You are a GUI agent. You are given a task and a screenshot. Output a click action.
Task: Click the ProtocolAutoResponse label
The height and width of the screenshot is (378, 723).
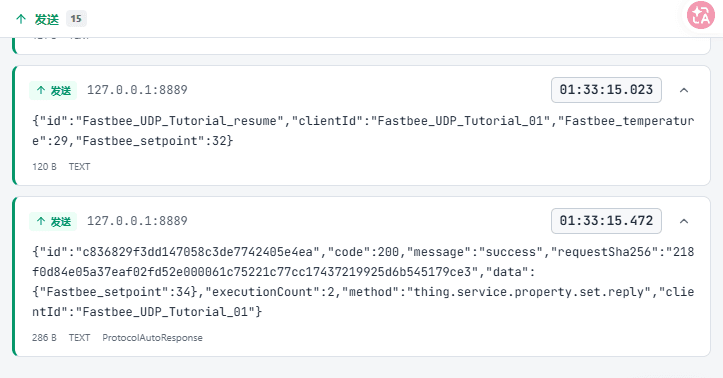coord(152,337)
